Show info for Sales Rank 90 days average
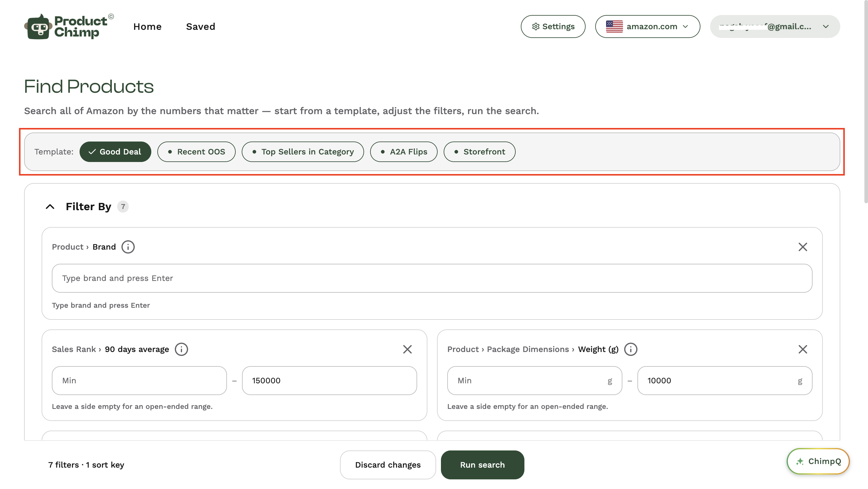Image resolution: width=868 pixels, height=489 pixels. tap(181, 349)
